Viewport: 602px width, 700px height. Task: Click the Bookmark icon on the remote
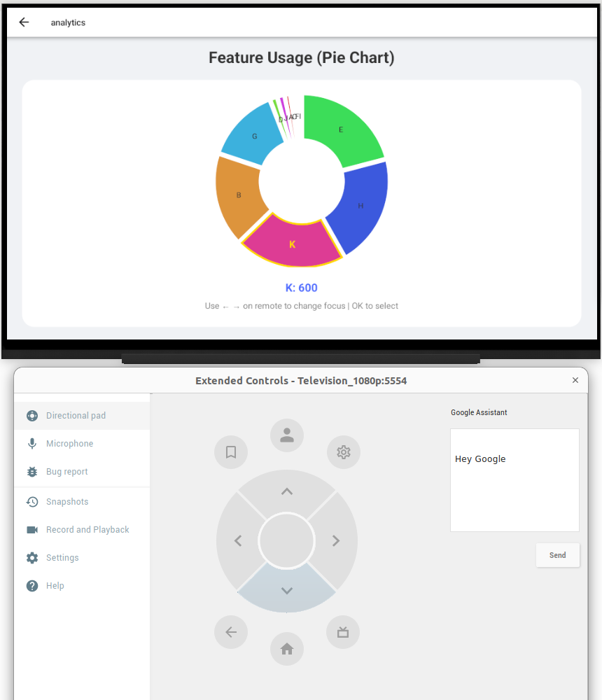231,451
